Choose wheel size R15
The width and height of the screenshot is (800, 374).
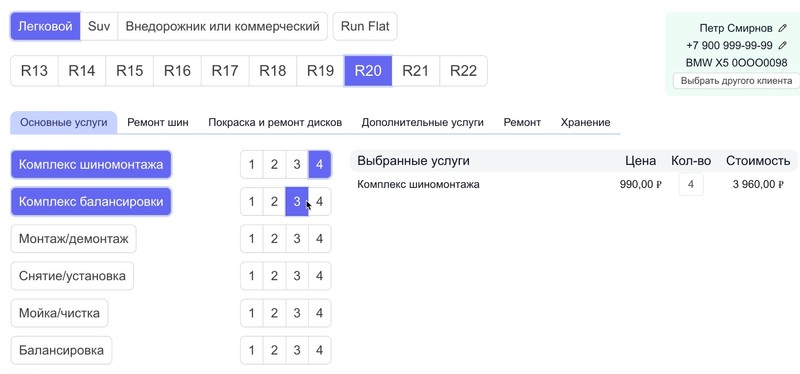130,71
